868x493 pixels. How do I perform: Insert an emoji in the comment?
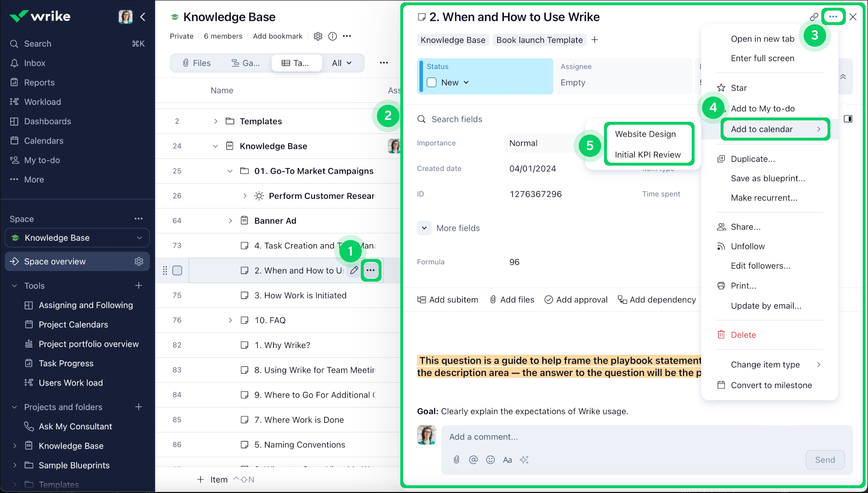coord(490,460)
